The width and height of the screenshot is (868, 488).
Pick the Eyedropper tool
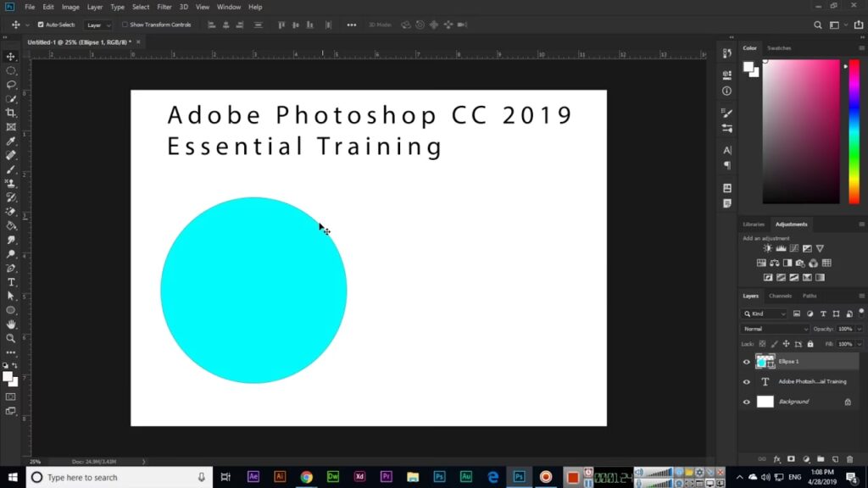point(11,141)
